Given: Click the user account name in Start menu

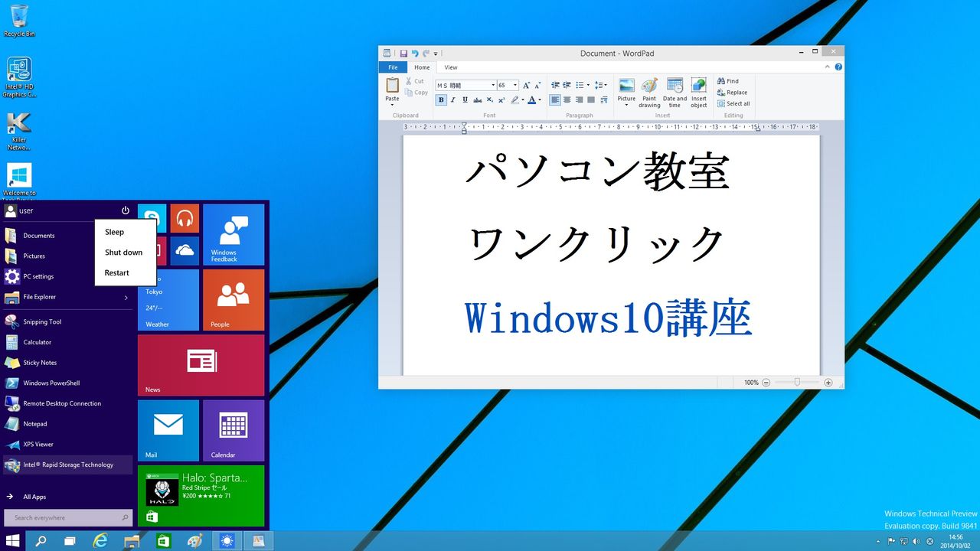Looking at the screenshot, I should 27,210.
